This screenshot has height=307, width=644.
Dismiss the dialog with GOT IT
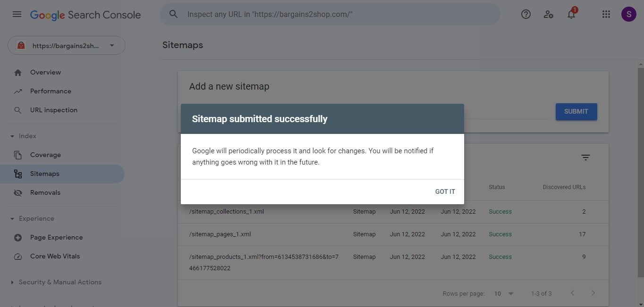[x=445, y=191]
